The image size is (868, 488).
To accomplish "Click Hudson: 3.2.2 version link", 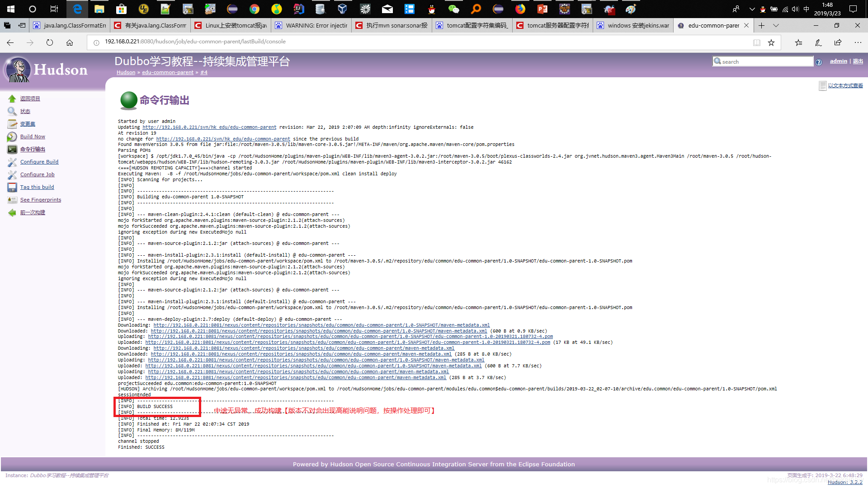I will (845, 482).
